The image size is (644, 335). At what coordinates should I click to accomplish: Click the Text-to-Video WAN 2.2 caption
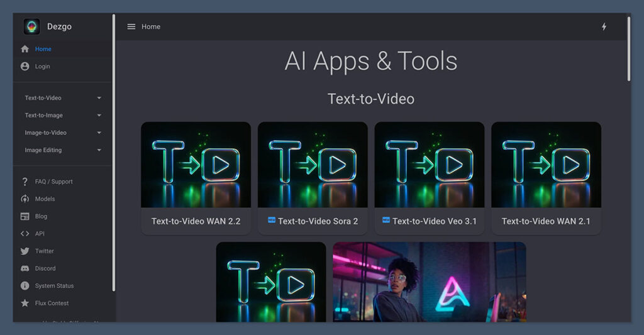click(x=196, y=221)
